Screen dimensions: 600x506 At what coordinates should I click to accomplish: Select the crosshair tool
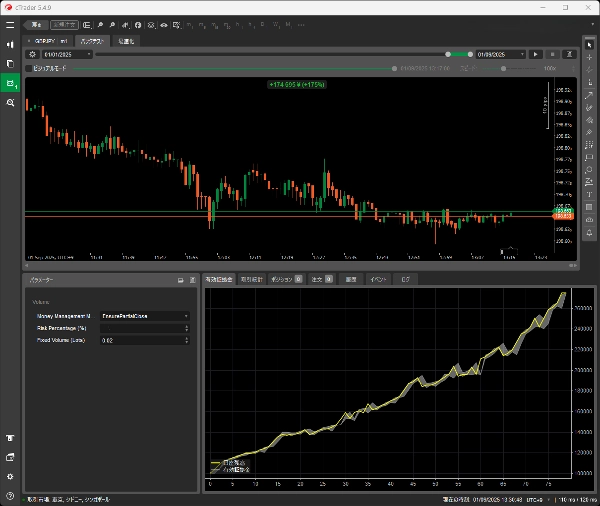tap(589, 57)
